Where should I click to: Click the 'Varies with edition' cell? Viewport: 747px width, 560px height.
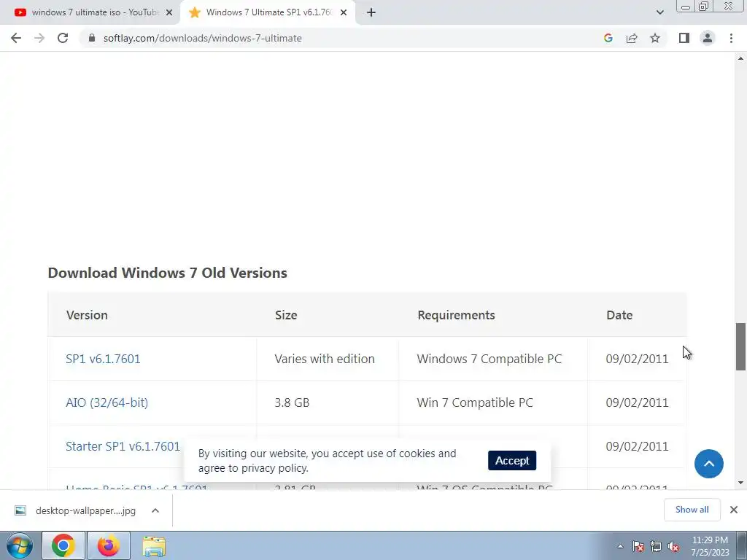(x=325, y=359)
